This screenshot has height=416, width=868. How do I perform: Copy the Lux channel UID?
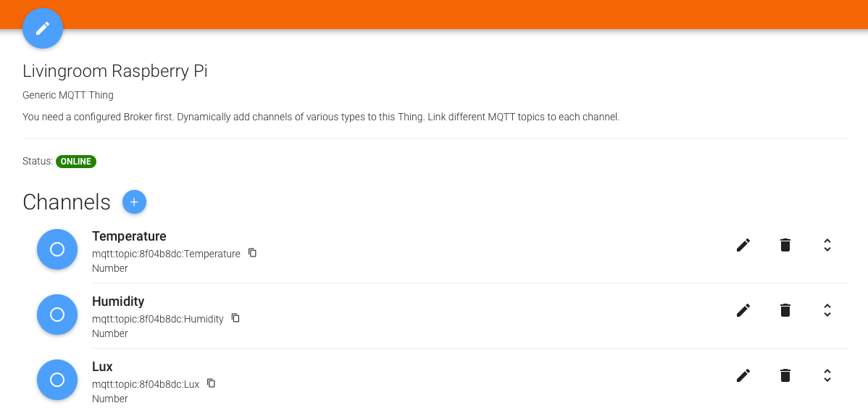click(x=211, y=383)
